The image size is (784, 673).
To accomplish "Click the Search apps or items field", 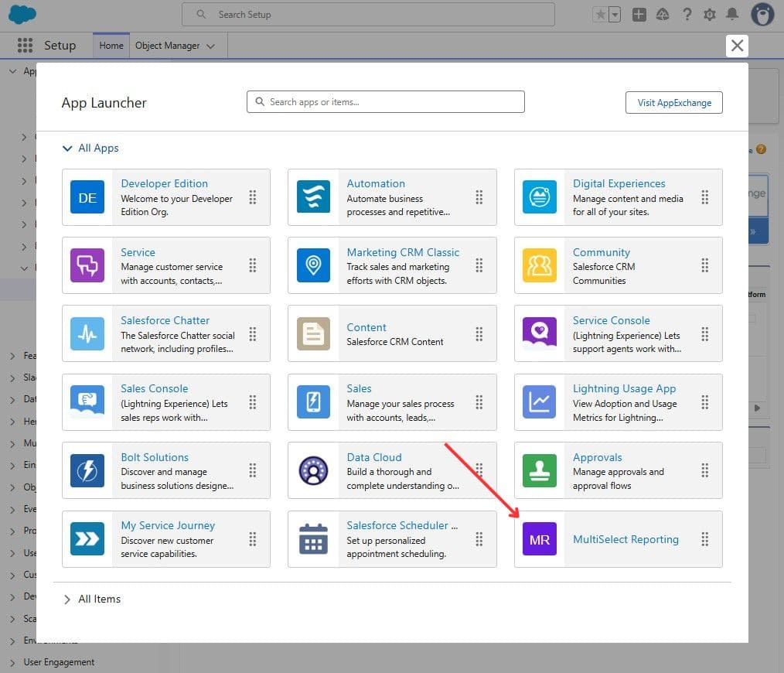I will tap(385, 102).
